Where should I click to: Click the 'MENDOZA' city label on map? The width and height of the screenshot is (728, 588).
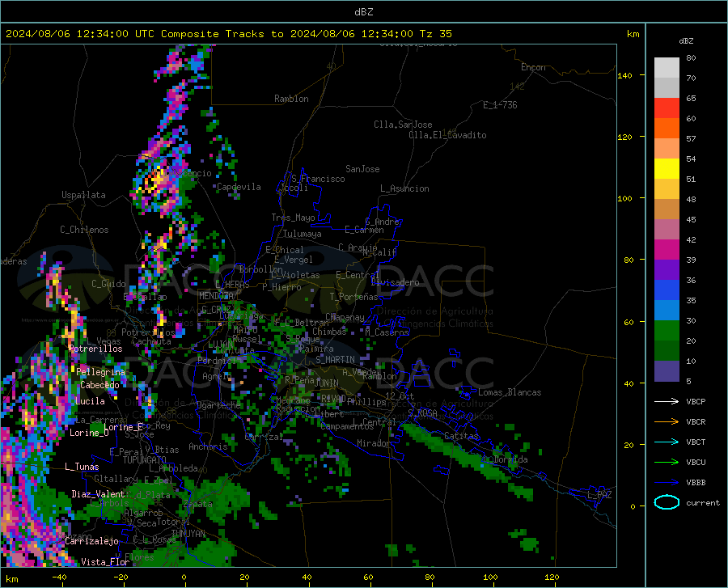pos(216,296)
